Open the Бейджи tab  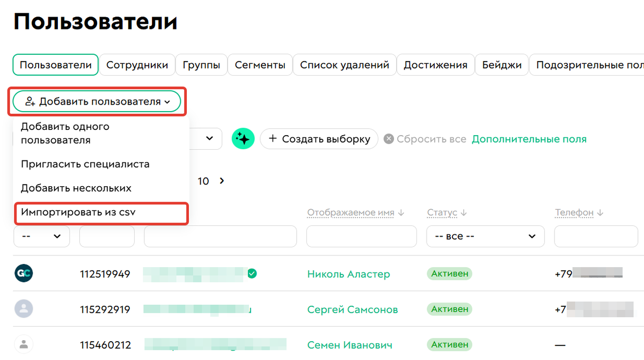coord(502,65)
